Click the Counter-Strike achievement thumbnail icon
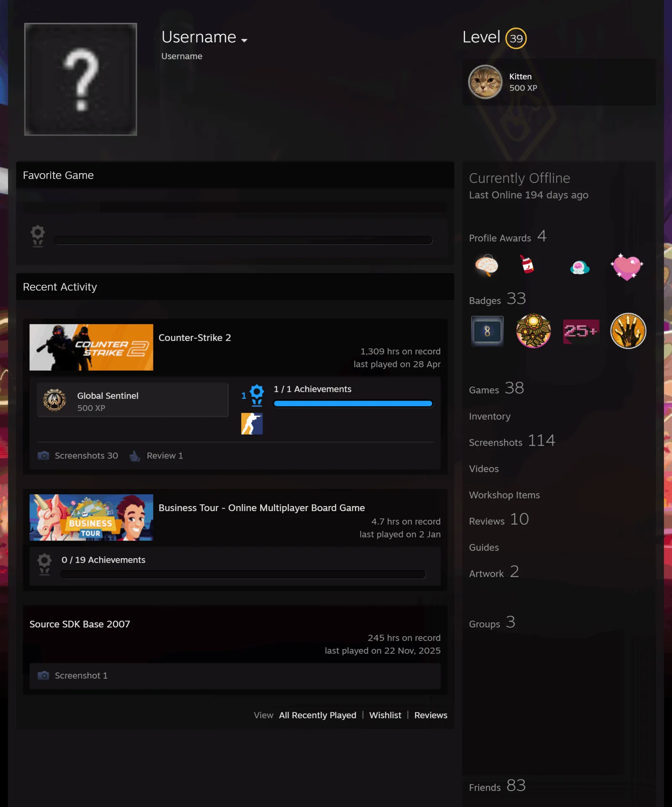672x807 pixels. click(252, 424)
